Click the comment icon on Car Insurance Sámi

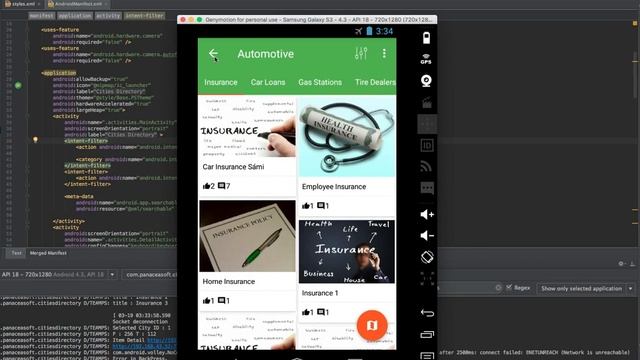point(222,186)
